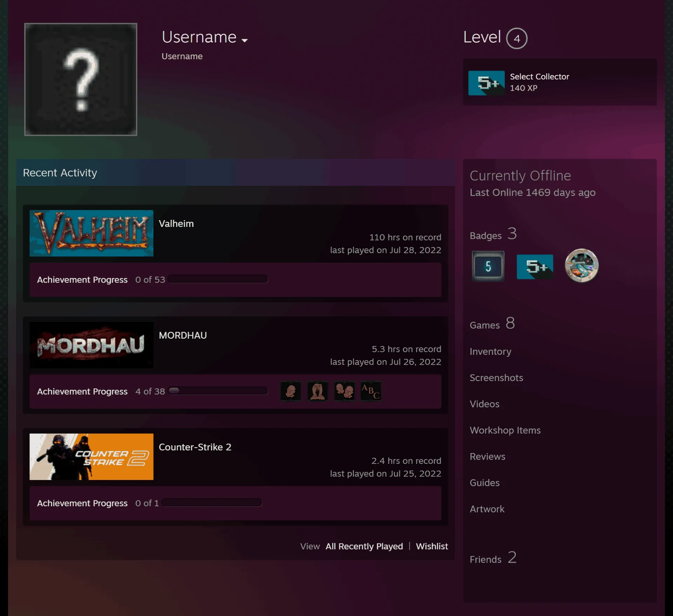Click the profile avatar question mark image

point(81,79)
